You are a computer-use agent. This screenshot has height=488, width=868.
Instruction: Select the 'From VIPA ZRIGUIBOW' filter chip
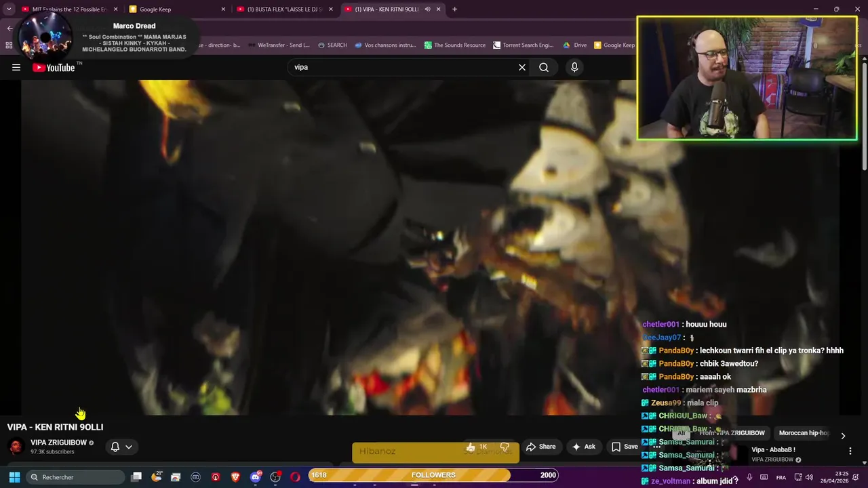click(x=732, y=433)
